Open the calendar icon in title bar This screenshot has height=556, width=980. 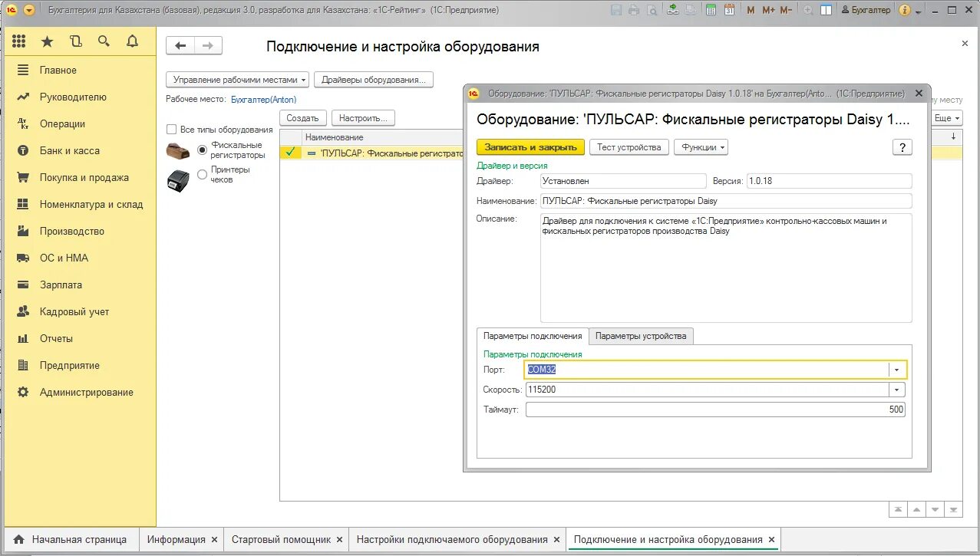click(729, 10)
